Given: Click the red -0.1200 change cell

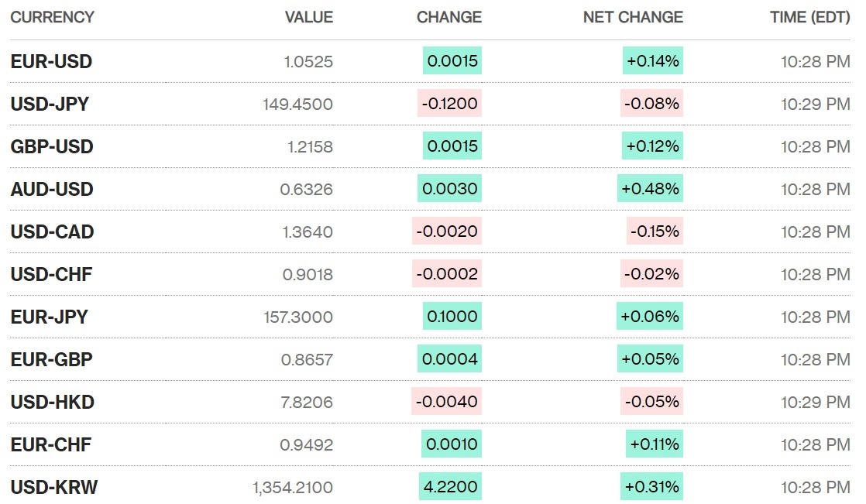Looking at the screenshot, I should click(449, 104).
